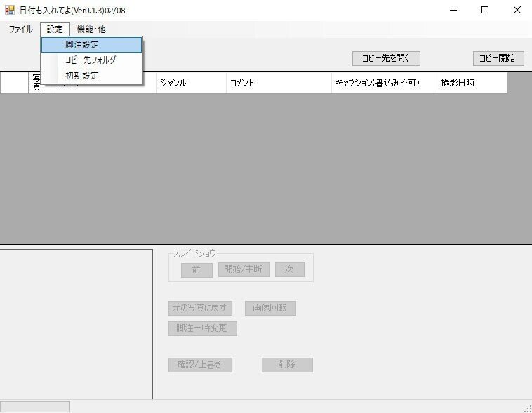Open the 機能・他 menu
Image resolution: width=532 pixels, height=413 pixels.
pyautogui.click(x=91, y=29)
